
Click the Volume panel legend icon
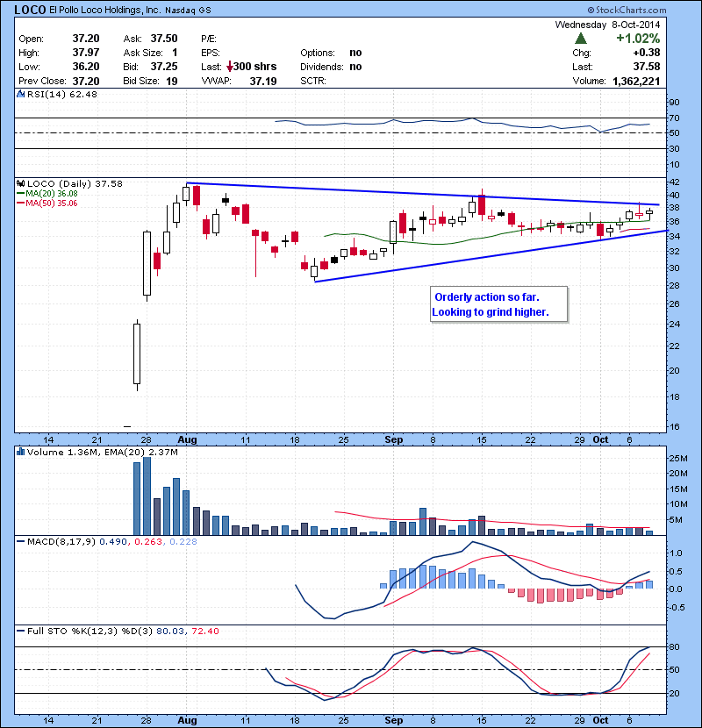tap(20, 453)
